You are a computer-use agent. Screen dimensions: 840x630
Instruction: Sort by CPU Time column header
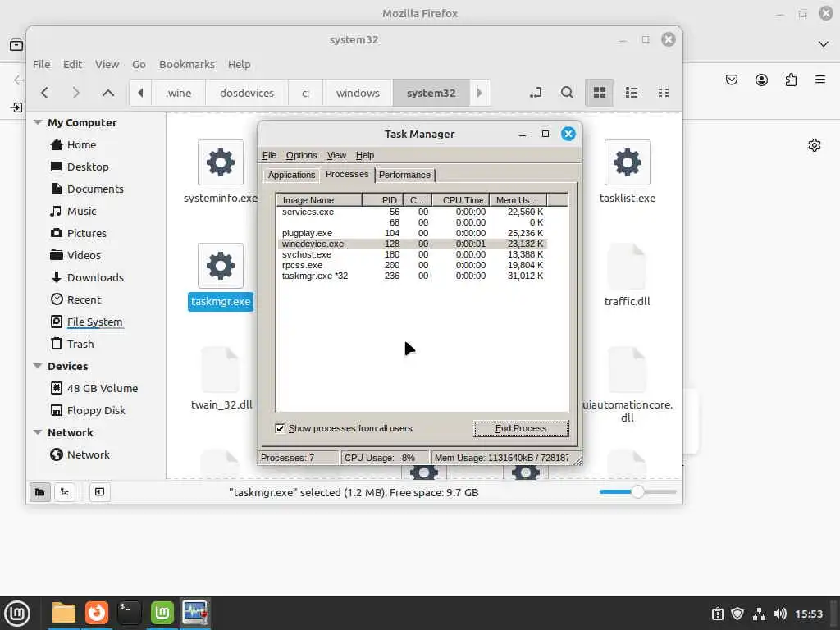tap(461, 200)
